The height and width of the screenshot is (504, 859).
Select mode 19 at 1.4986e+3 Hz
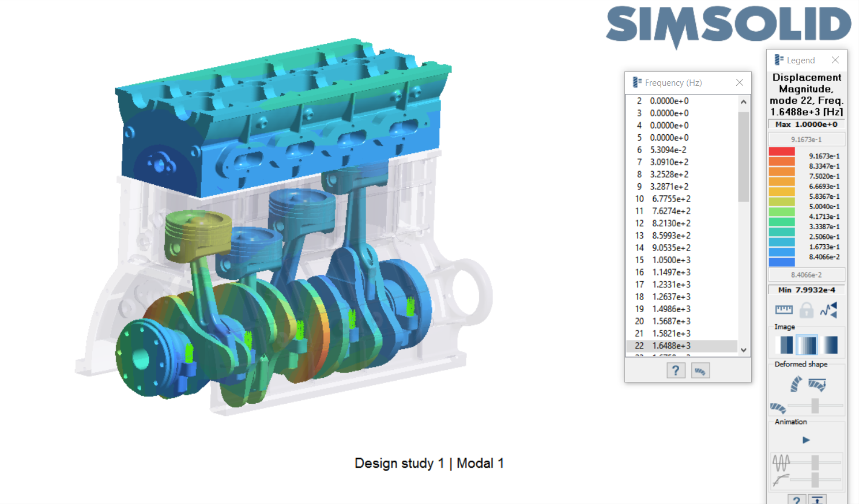point(681,309)
